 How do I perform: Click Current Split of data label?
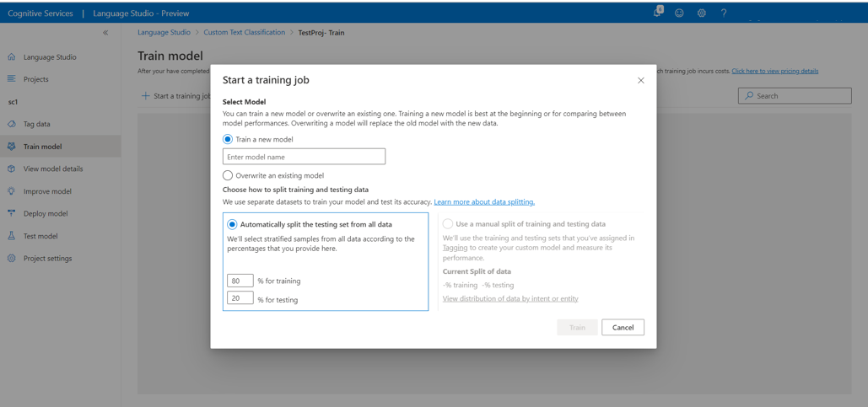tap(477, 271)
